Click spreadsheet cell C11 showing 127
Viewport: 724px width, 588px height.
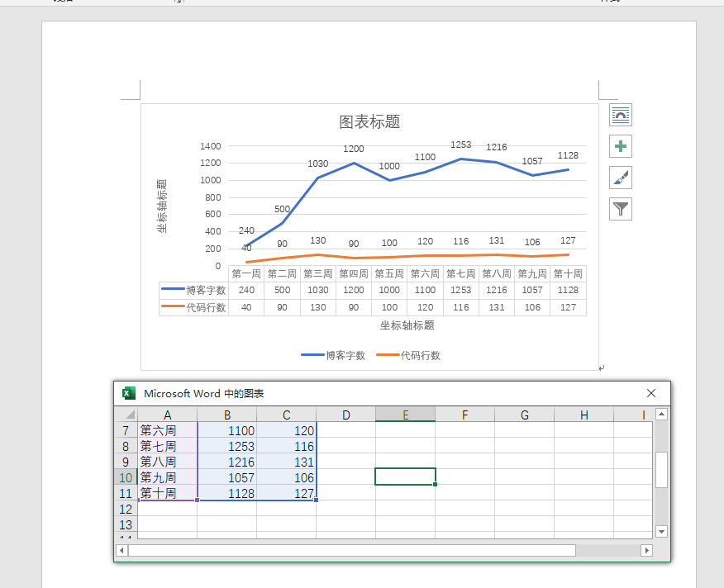pos(286,493)
